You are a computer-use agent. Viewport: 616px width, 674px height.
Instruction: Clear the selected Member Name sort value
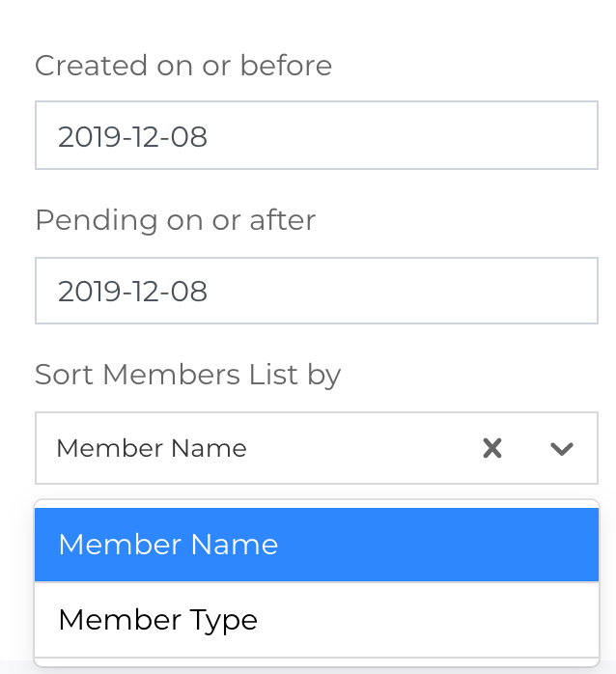pyautogui.click(x=492, y=448)
